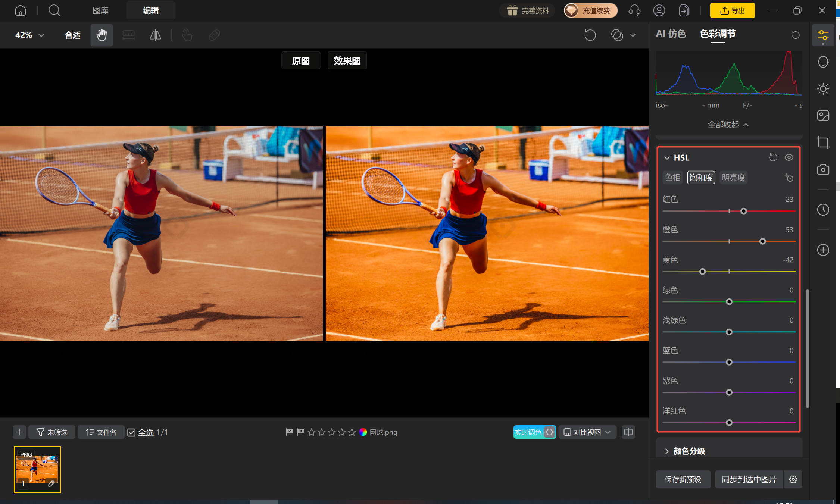Screen dimensions: 840x504
Task: Collapse all panels via 全部收起
Action: [x=728, y=125]
